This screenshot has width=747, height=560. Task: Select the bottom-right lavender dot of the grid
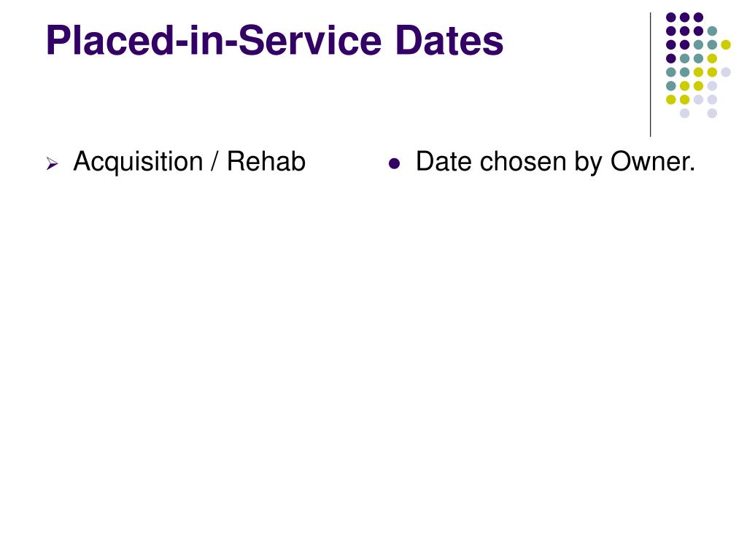click(712, 113)
